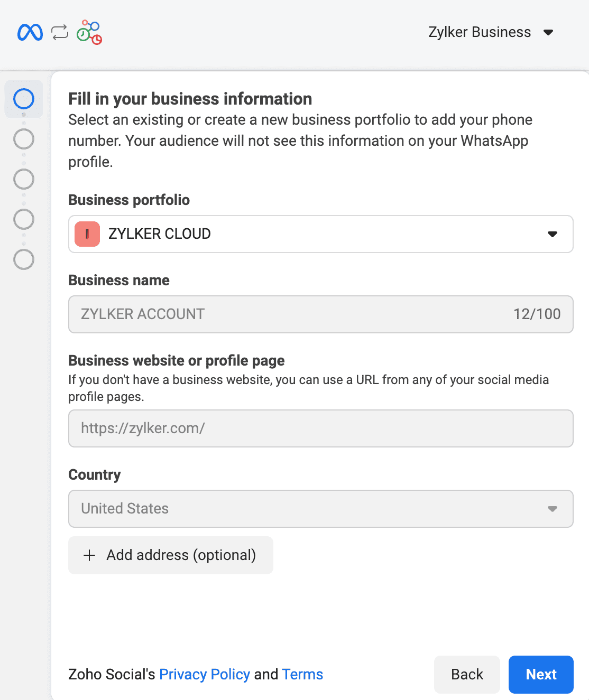The image size is (589, 700).
Task: Click the ZYLKER CLOUD avatar icon
Action: point(87,234)
